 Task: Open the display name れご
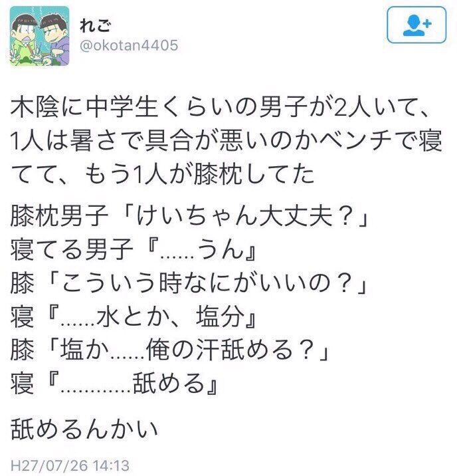click(95, 25)
